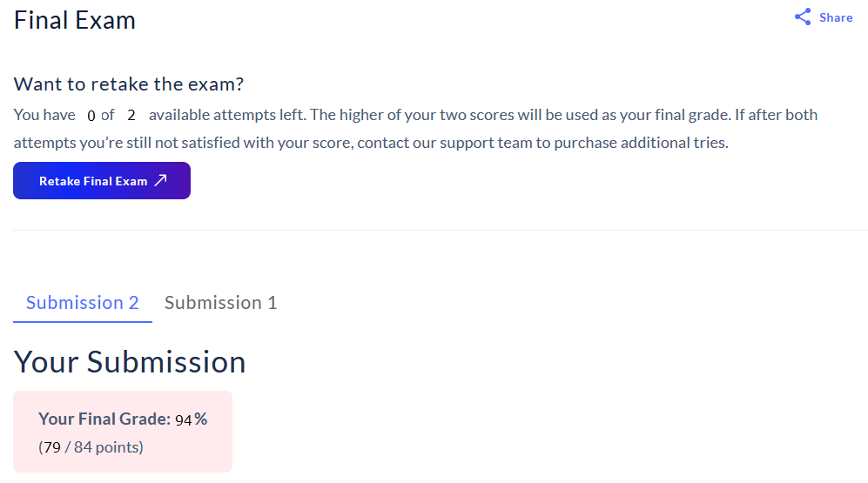Click the 79 / 84 points text
Screen dimensions: 868x483
91,448
